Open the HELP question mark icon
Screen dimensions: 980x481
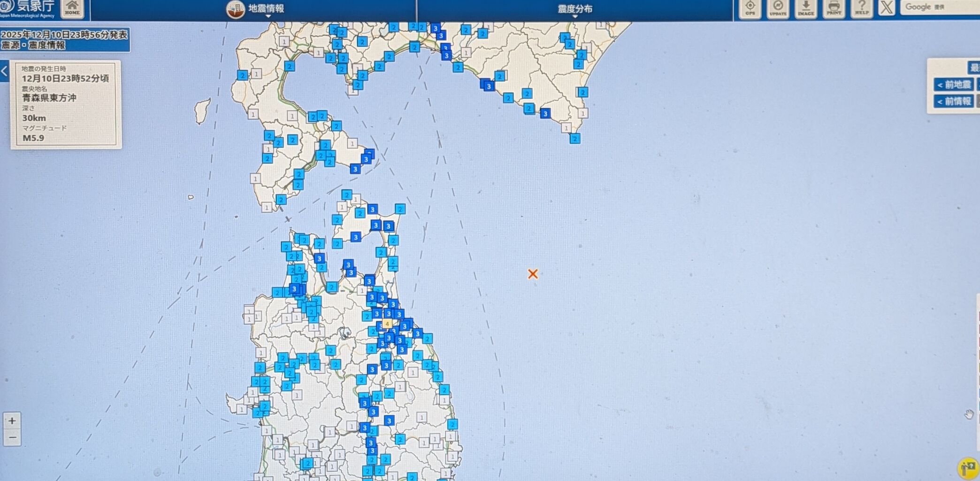862,9
